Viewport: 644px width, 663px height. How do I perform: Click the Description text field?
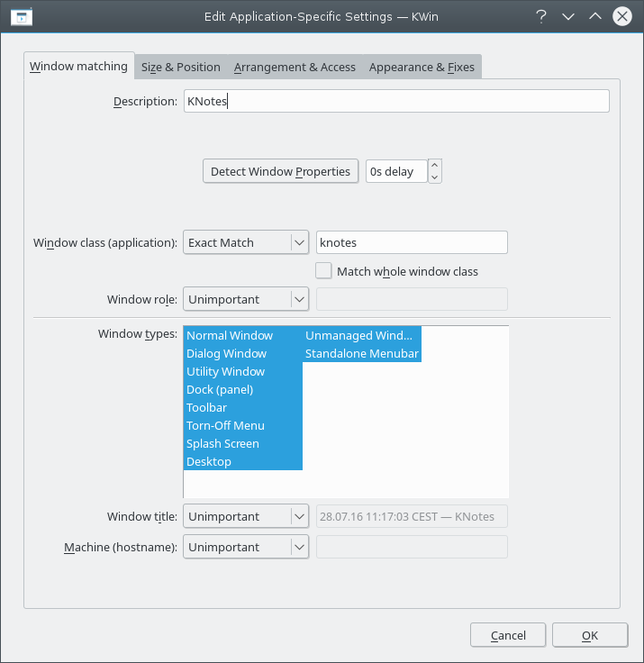(x=396, y=101)
